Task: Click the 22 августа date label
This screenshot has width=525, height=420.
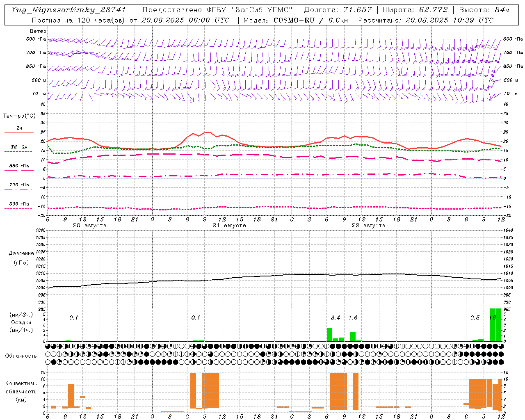Action: (369, 226)
